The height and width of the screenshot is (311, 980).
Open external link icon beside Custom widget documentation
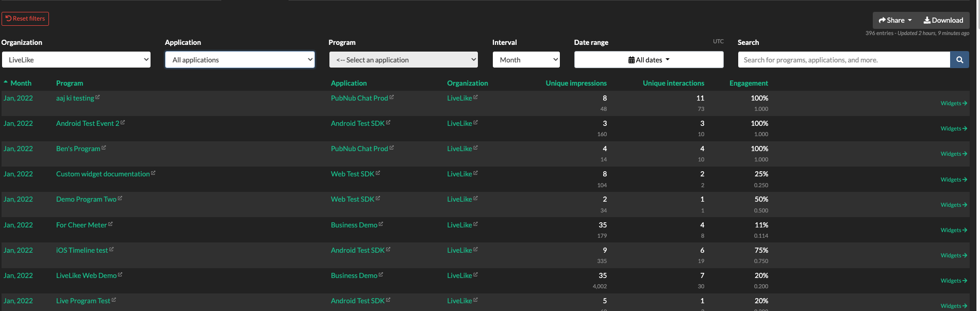(153, 173)
